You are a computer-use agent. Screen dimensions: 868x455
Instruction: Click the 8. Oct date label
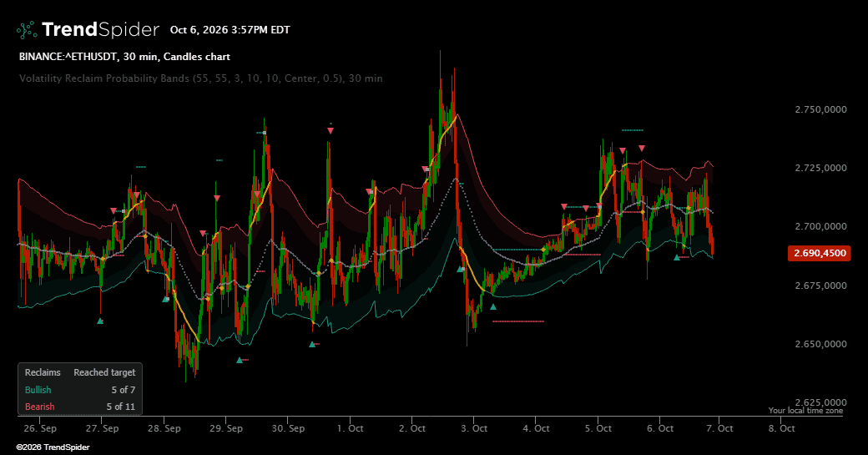782,428
